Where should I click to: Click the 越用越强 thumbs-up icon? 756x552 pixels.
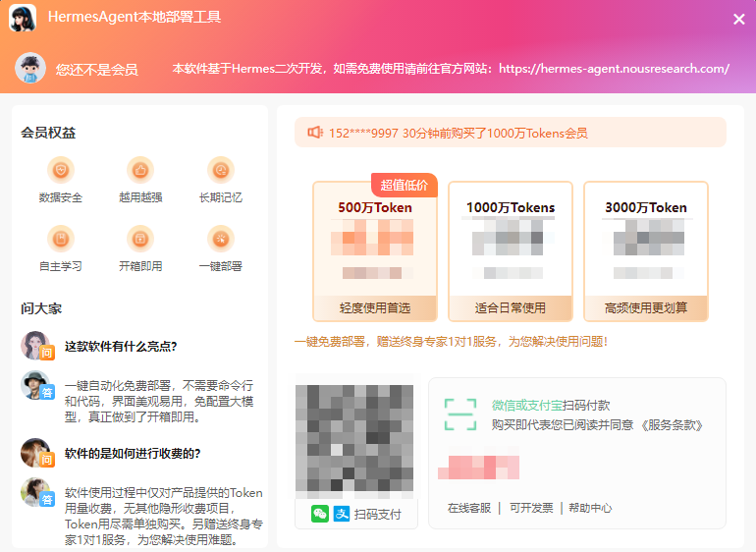click(x=140, y=170)
